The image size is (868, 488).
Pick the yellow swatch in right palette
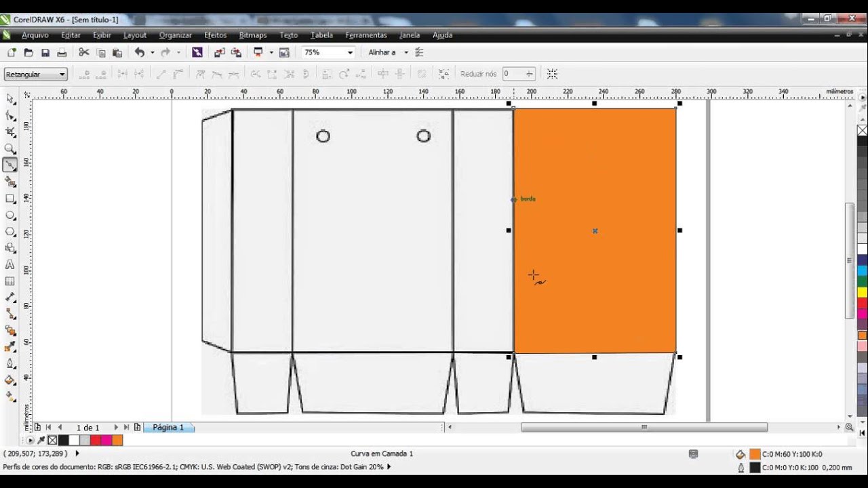(863, 292)
